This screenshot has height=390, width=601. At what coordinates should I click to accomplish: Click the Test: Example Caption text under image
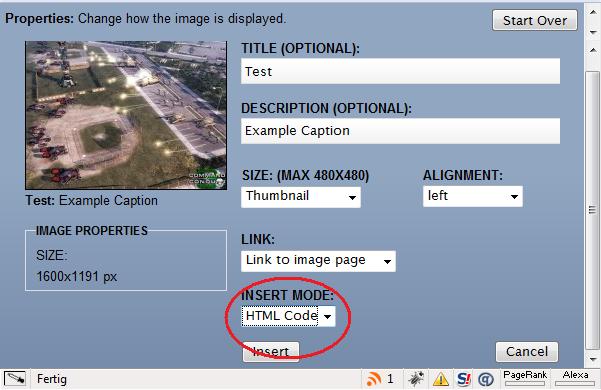(x=92, y=200)
